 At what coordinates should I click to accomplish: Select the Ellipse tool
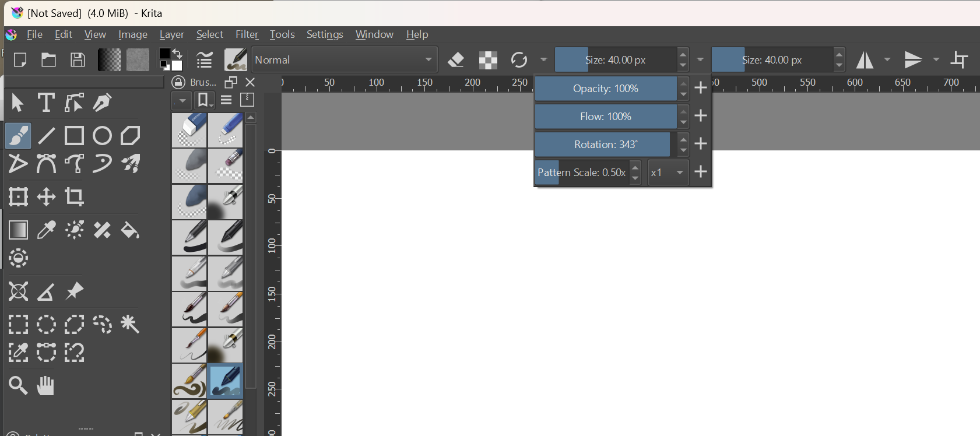pos(102,136)
